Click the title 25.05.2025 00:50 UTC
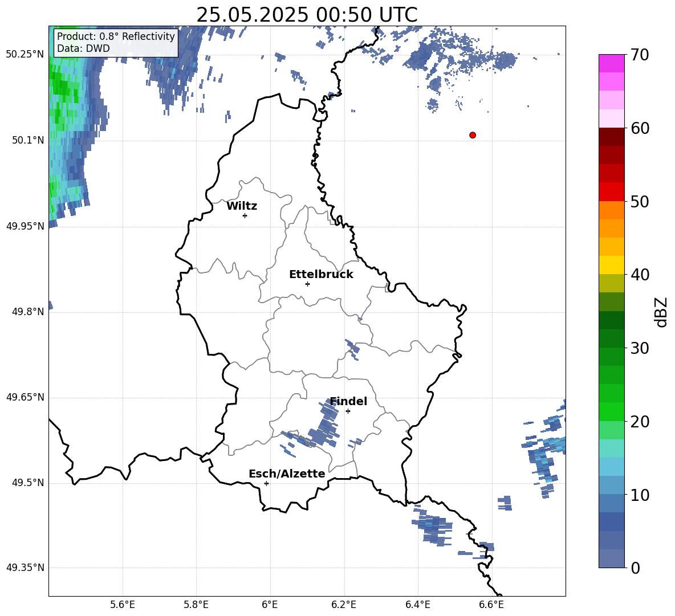The image size is (675, 616). pos(307,15)
